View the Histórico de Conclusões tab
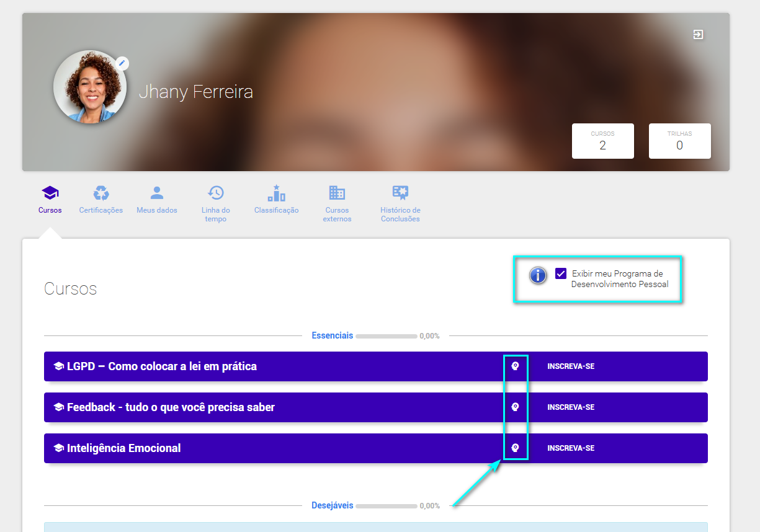 pos(400,204)
